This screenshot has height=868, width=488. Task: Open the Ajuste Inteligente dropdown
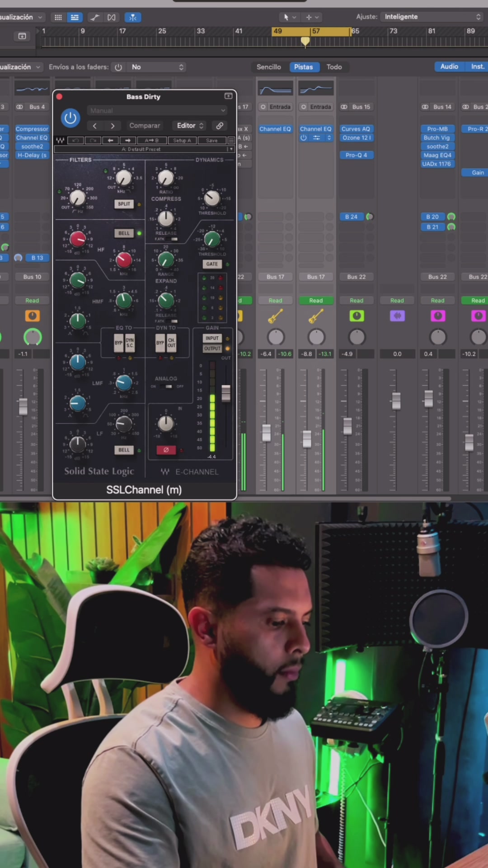click(432, 17)
